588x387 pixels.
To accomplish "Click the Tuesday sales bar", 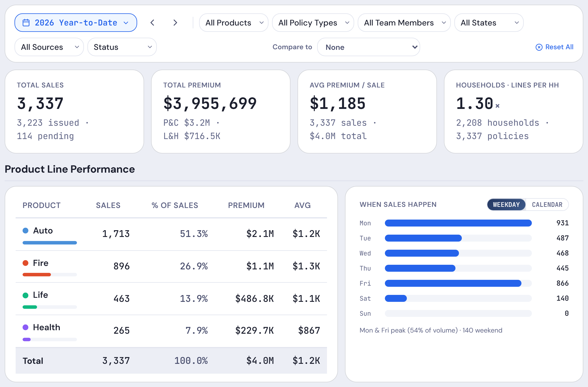I will tap(458, 238).
